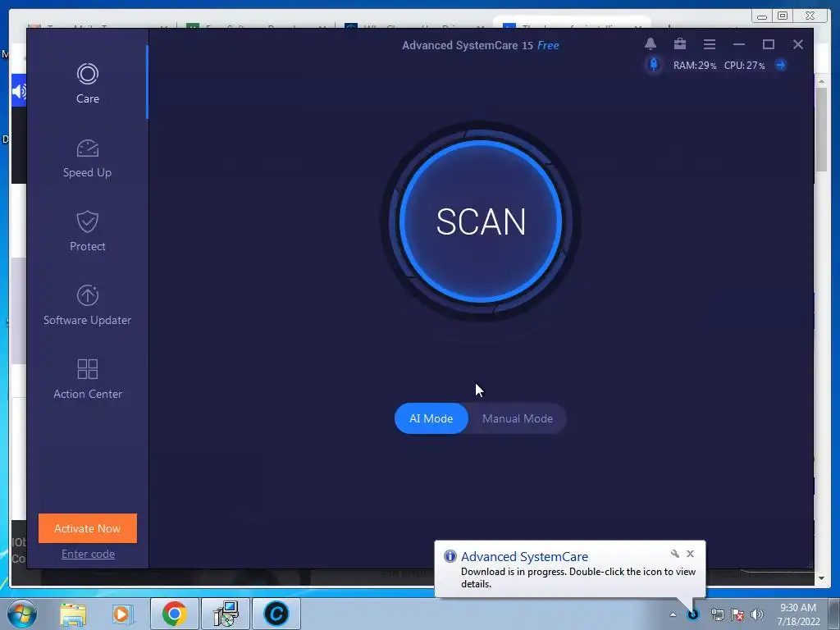Image resolution: width=840 pixels, height=630 pixels.
Task: Click browser window scrollbar down arrow
Action: (x=821, y=578)
